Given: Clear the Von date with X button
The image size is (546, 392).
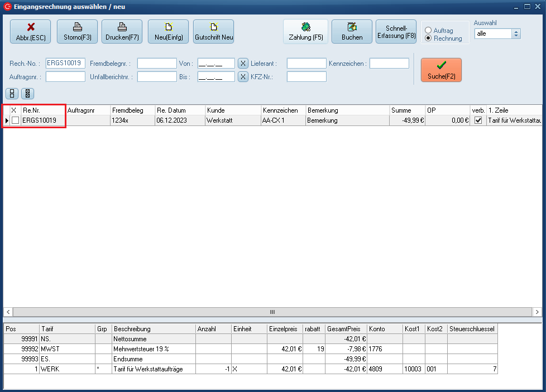Looking at the screenshot, I should tap(243, 63).
